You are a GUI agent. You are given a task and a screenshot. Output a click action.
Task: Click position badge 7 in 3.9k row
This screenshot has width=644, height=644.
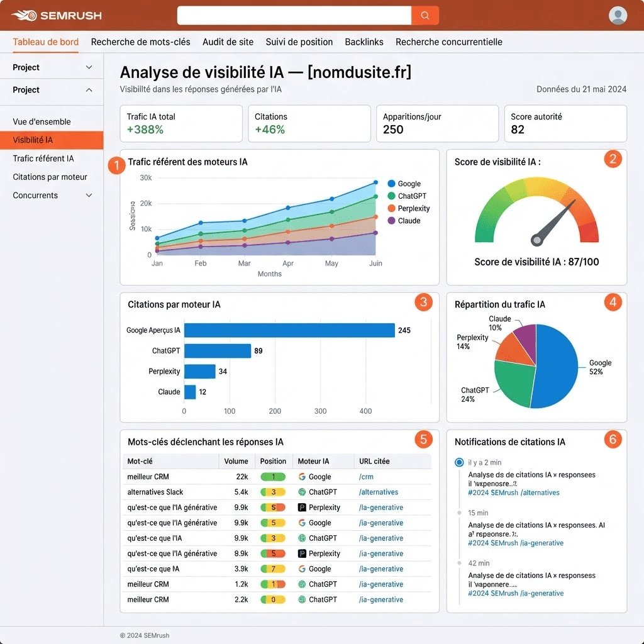coord(273,569)
